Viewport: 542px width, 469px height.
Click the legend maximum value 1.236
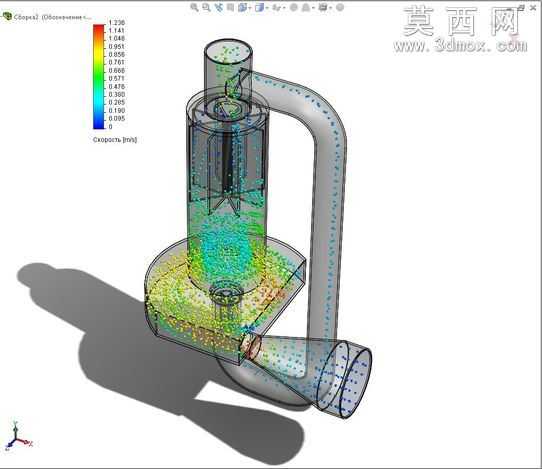(117, 22)
